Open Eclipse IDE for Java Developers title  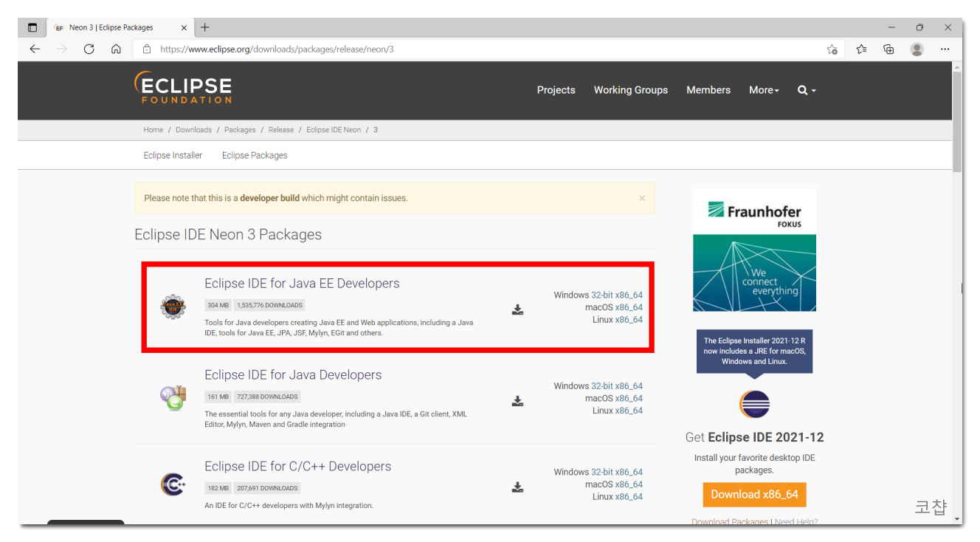tap(293, 375)
